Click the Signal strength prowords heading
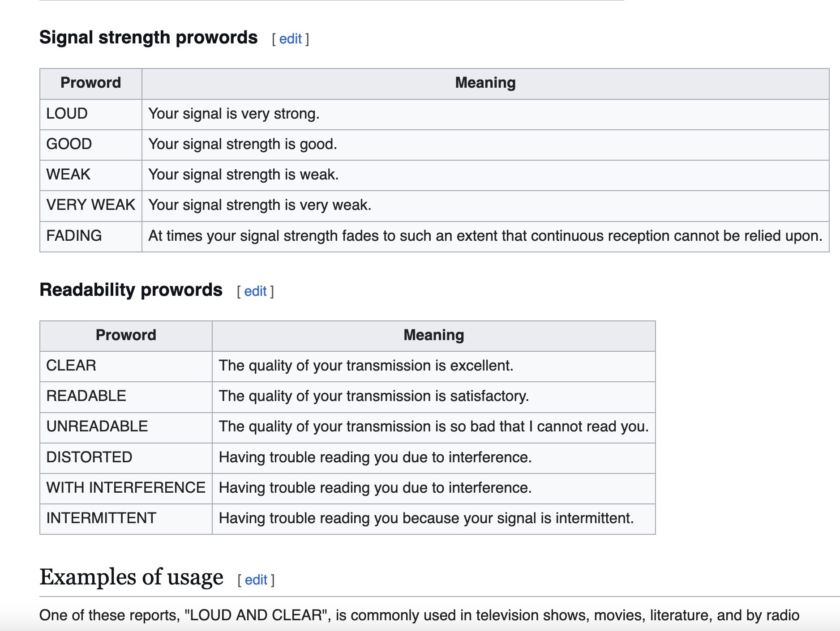 (148, 38)
